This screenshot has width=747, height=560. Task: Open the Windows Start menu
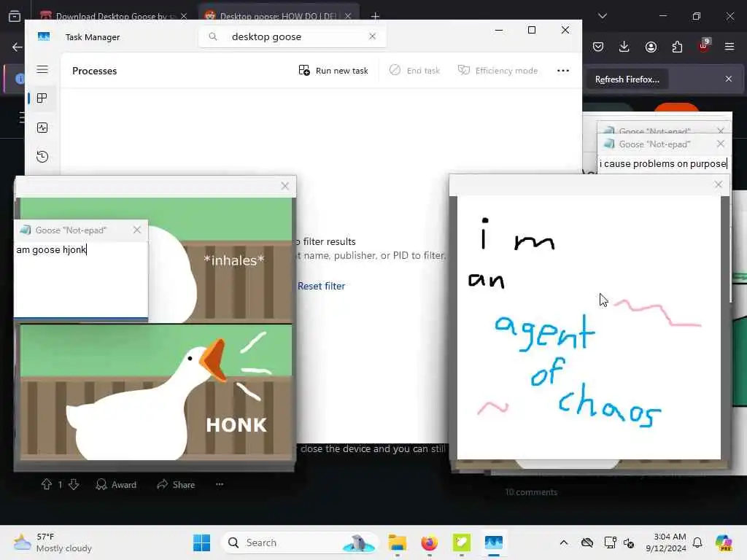click(201, 542)
